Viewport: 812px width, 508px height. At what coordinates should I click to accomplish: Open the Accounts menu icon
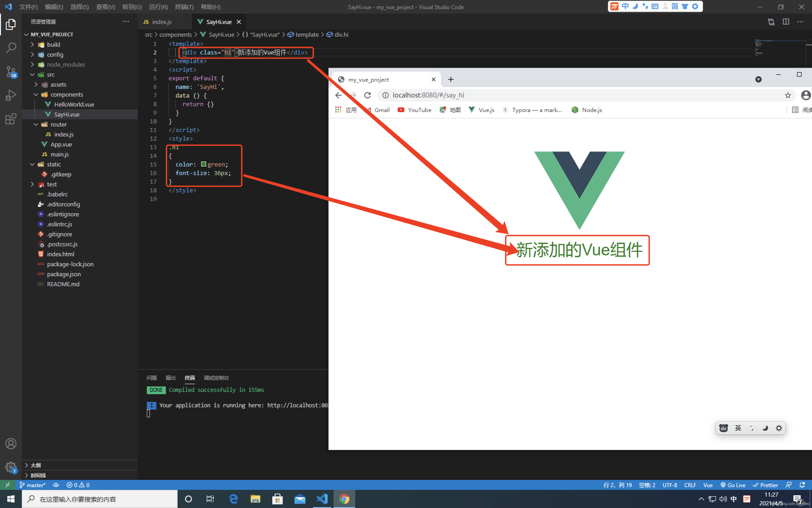pyautogui.click(x=11, y=444)
